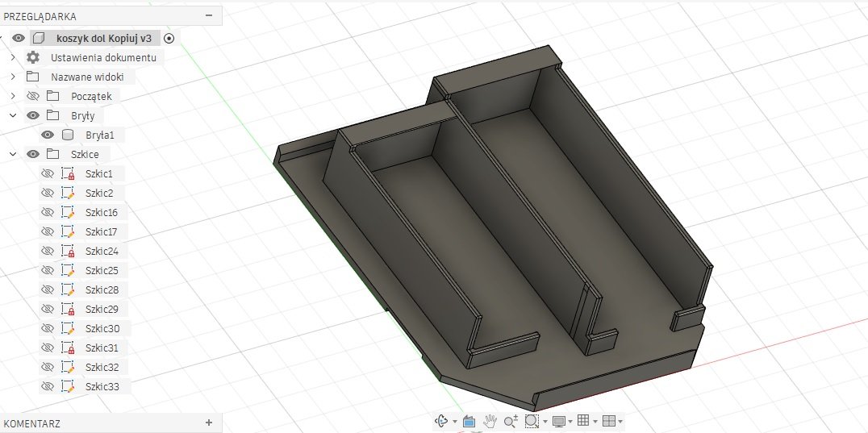Collapse the Szkice folder

pyautogui.click(x=13, y=154)
